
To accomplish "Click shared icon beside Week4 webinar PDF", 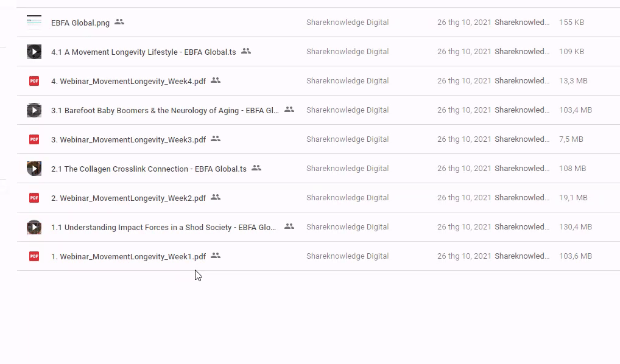I will coord(216,80).
